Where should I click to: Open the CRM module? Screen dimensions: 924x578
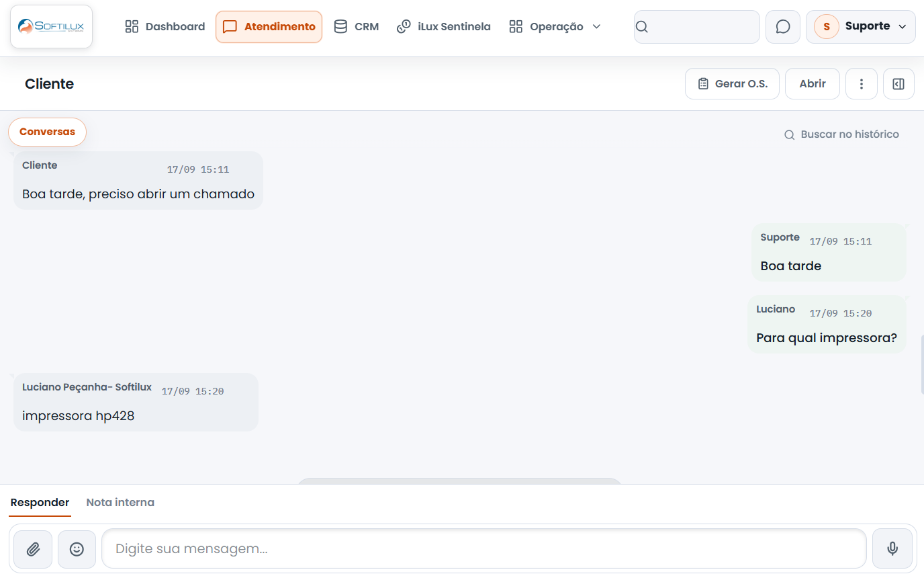click(x=357, y=27)
